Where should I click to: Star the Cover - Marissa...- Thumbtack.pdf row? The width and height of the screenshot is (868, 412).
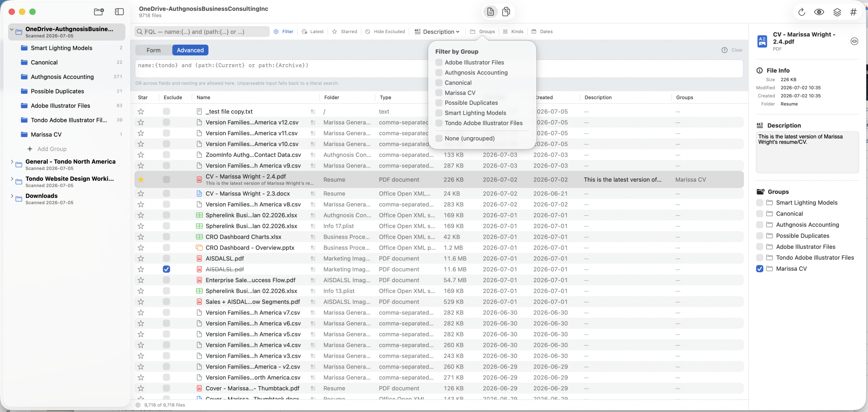(141, 389)
